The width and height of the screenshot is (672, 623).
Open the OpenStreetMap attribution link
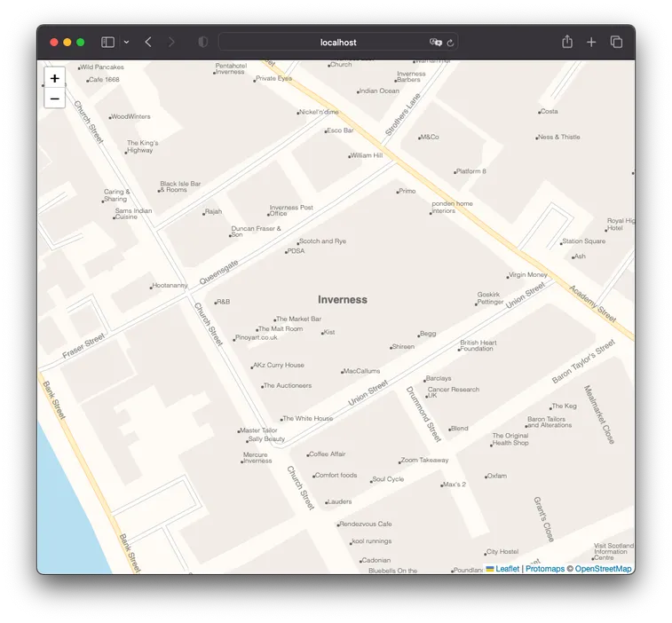pyautogui.click(x=603, y=569)
